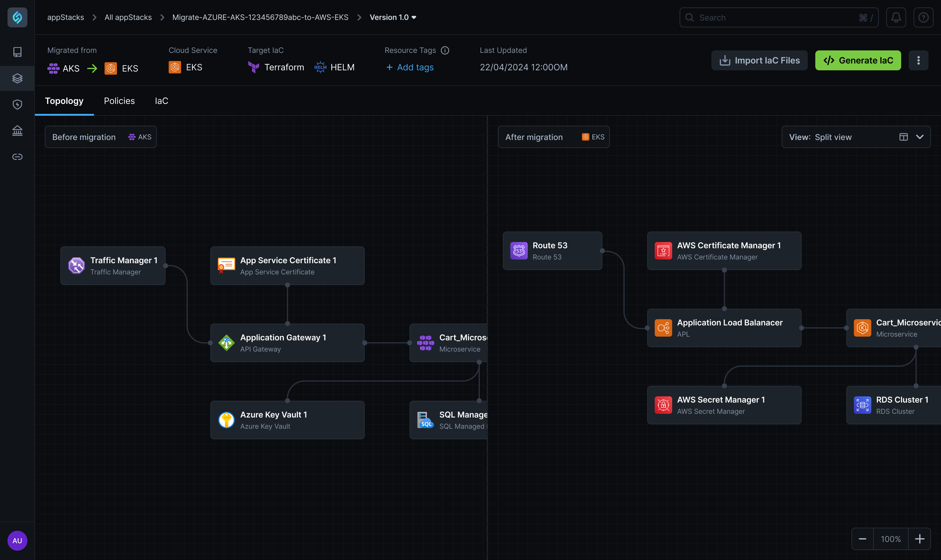
Task: Click the AWS Certificate Manager node icon
Action: coord(663,250)
